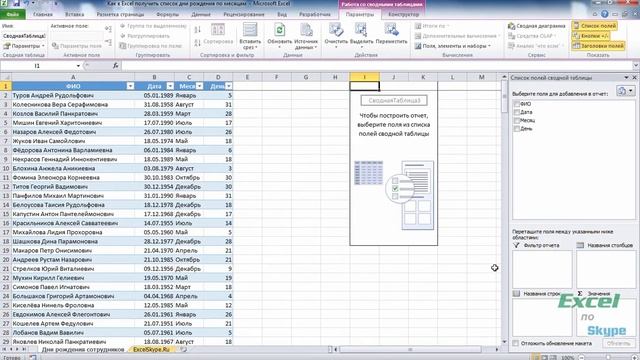Screen dimensions: 640x360
Task: Expand the formula bar
Action: pos(636,66)
